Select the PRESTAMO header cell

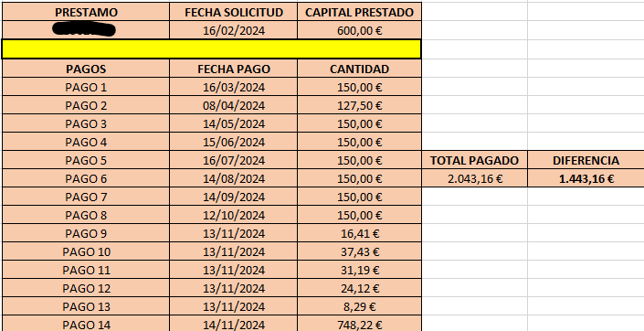(86, 12)
